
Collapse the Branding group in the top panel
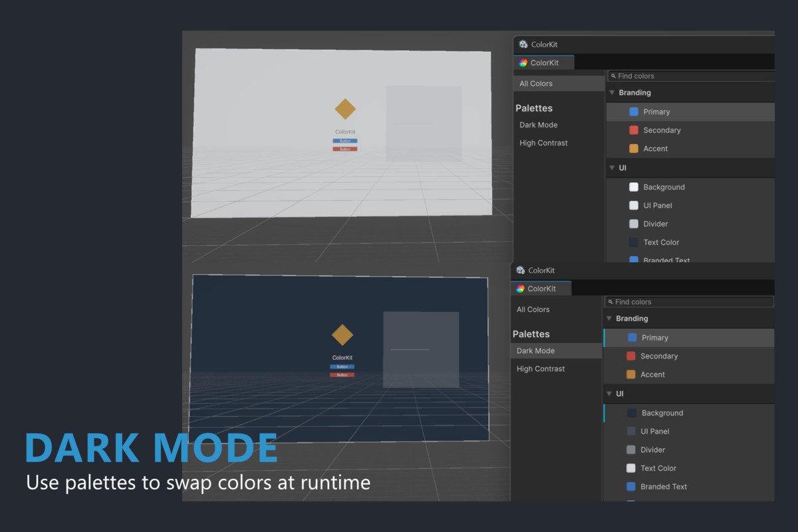[612, 92]
